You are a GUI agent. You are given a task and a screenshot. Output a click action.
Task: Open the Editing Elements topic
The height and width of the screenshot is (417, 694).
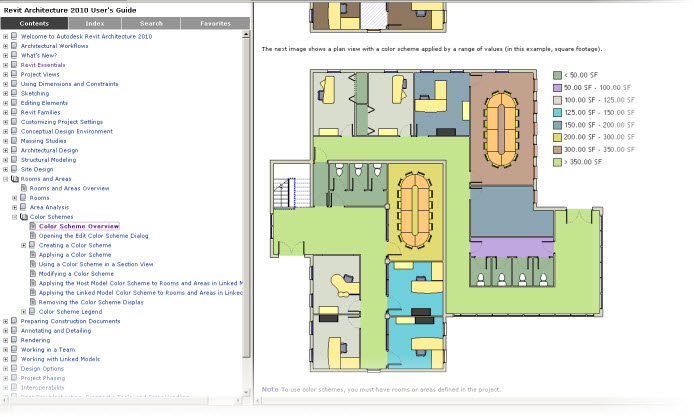[x=44, y=103]
